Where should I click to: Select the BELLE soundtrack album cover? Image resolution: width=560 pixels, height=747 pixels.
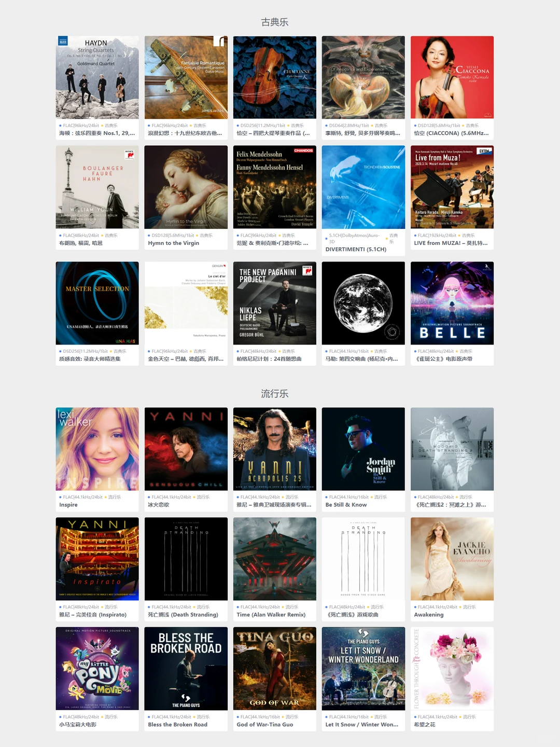(452, 303)
